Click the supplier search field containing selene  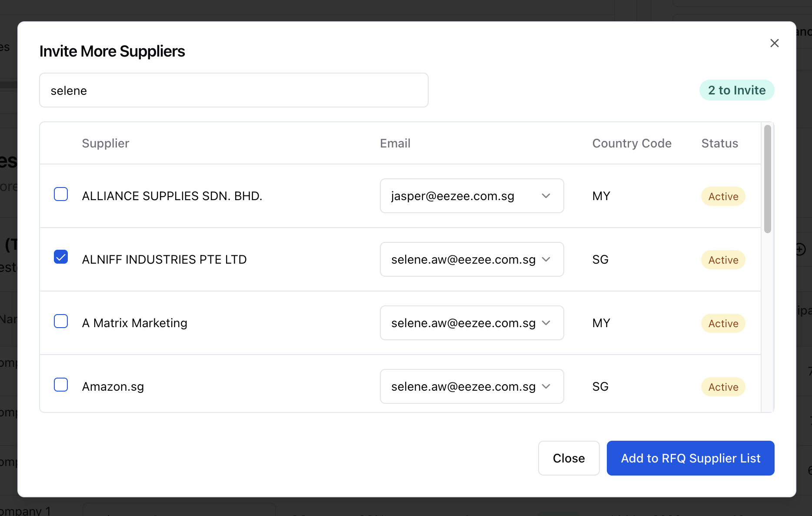coord(234,90)
